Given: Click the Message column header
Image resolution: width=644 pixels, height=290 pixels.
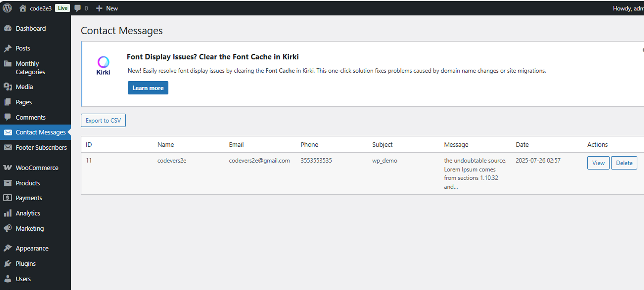Looking at the screenshot, I should pyautogui.click(x=456, y=144).
